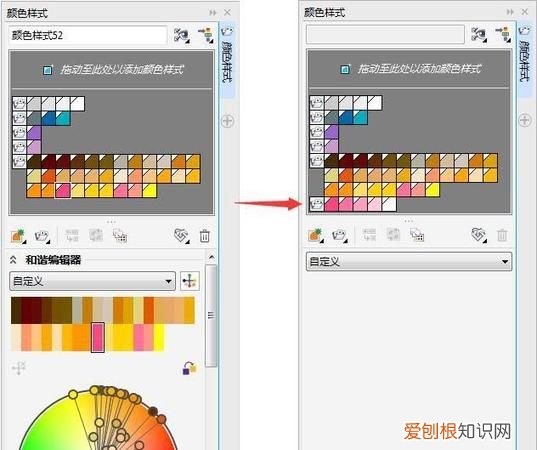Click harmony rule icon beside left 自定义 dropdown
The image size is (537, 450).
pyautogui.click(x=190, y=281)
